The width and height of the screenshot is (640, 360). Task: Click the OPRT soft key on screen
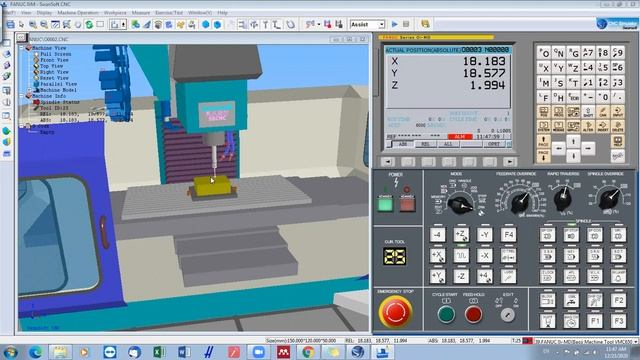pyautogui.click(x=493, y=144)
